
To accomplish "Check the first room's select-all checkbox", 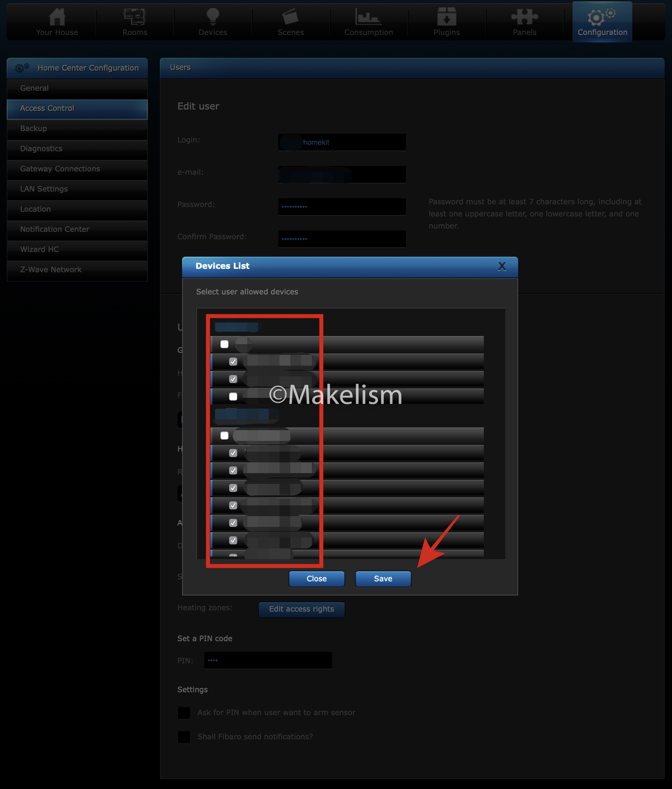I will pos(224,344).
